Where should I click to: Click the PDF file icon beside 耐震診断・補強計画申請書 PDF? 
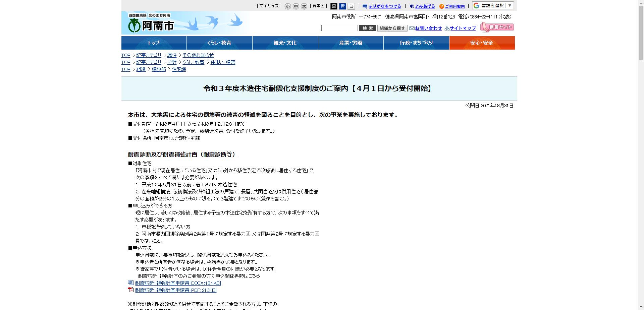[x=131, y=290]
